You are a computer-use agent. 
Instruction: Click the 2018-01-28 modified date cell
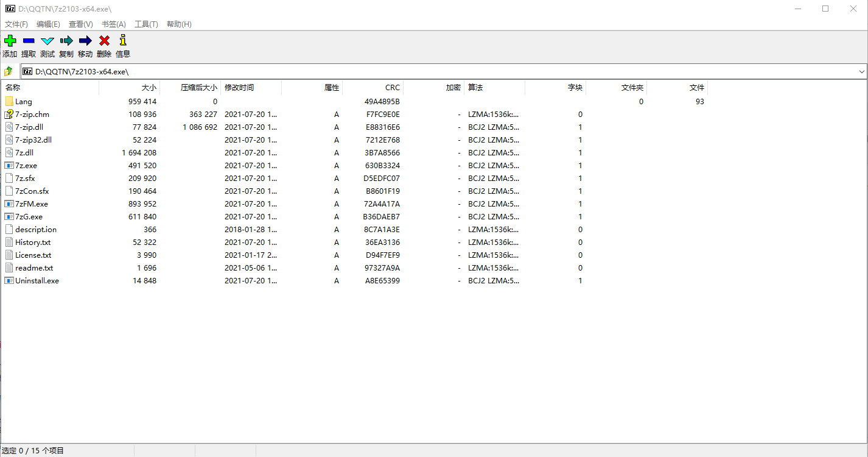(251, 230)
